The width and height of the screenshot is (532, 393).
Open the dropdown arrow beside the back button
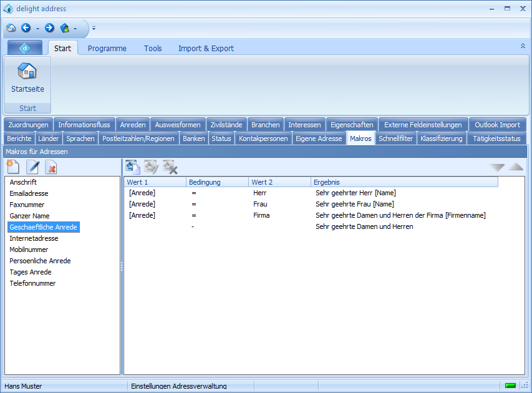click(x=37, y=28)
